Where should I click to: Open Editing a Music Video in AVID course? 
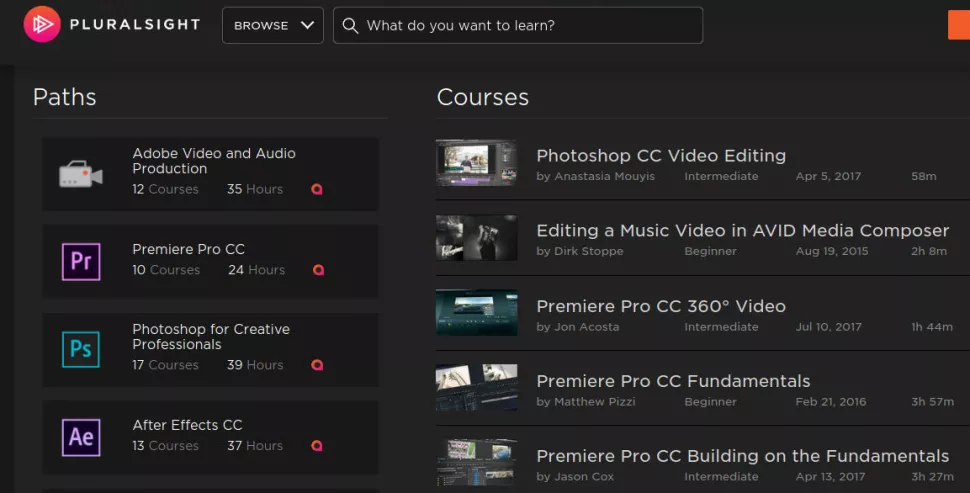tap(742, 231)
